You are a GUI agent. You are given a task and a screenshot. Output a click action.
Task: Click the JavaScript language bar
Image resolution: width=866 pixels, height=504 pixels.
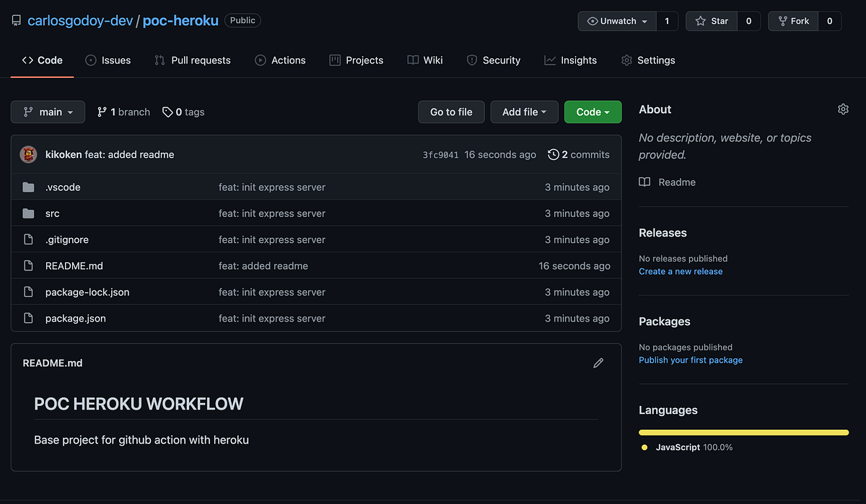click(x=743, y=432)
